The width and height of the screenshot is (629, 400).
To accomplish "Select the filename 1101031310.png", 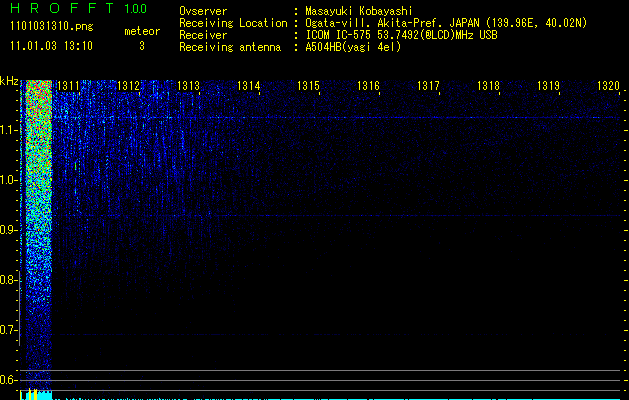I will [x=52, y=27].
